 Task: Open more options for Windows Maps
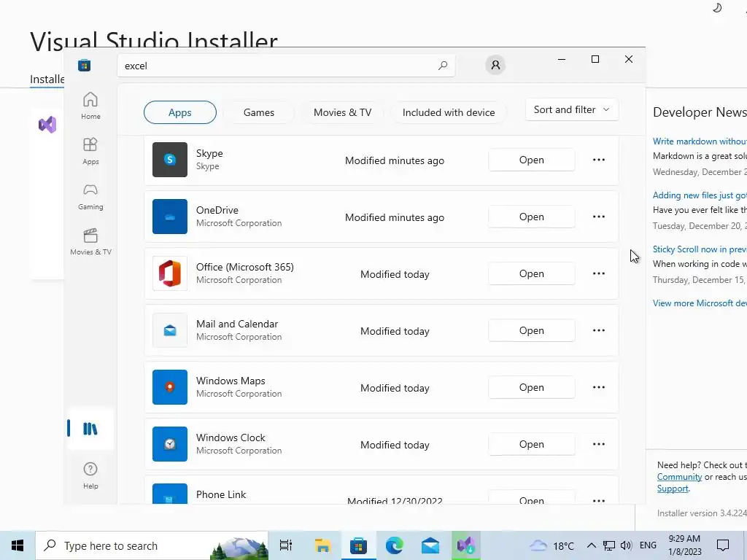[599, 387]
